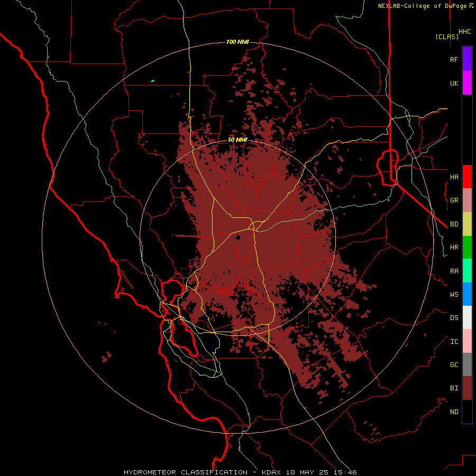Click the HR legend label
Viewport: 476px width, 476px height.
(x=454, y=248)
